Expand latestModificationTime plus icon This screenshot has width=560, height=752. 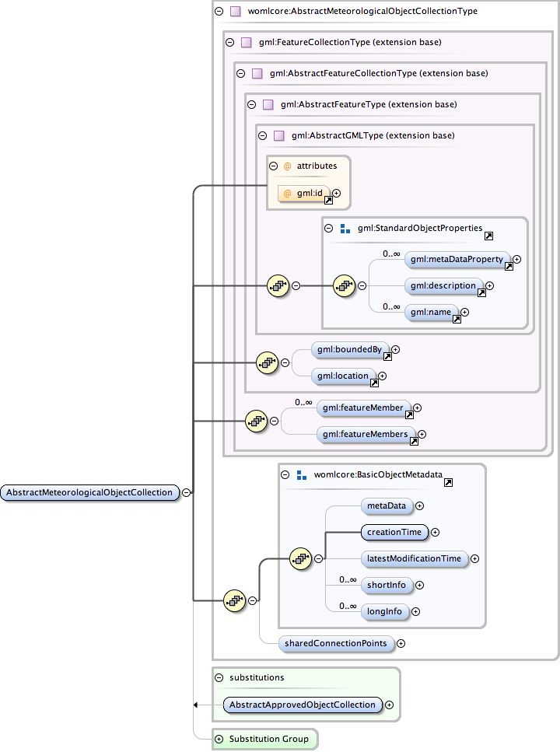tap(474, 558)
